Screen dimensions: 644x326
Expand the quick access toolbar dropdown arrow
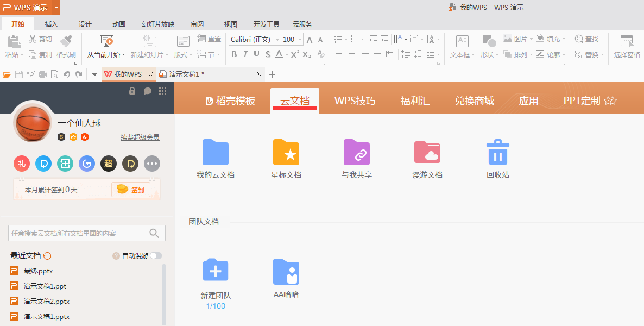pyautogui.click(x=94, y=74)
